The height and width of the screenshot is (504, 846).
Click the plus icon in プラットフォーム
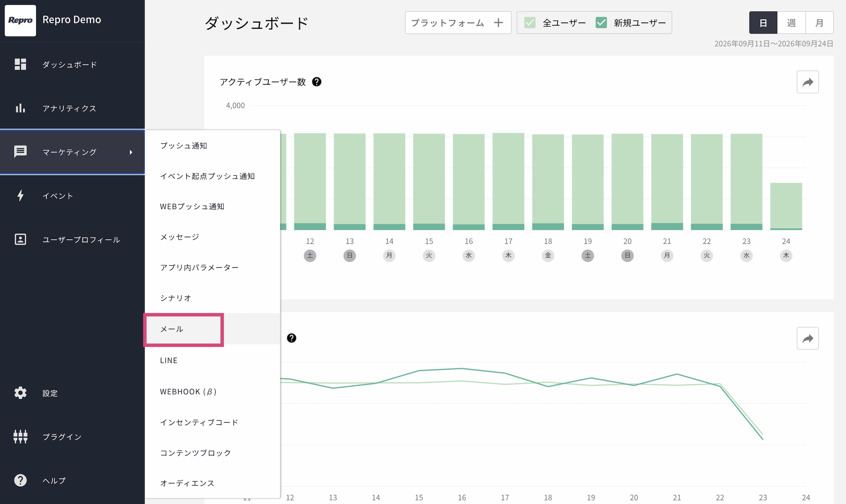(x=498, y=23)
